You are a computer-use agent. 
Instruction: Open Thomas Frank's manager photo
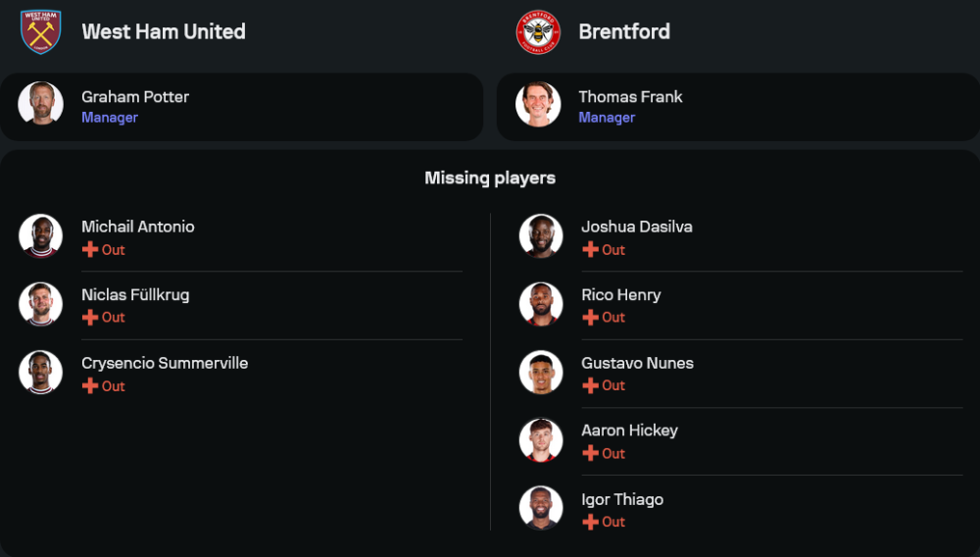click(x=538, y=104)
